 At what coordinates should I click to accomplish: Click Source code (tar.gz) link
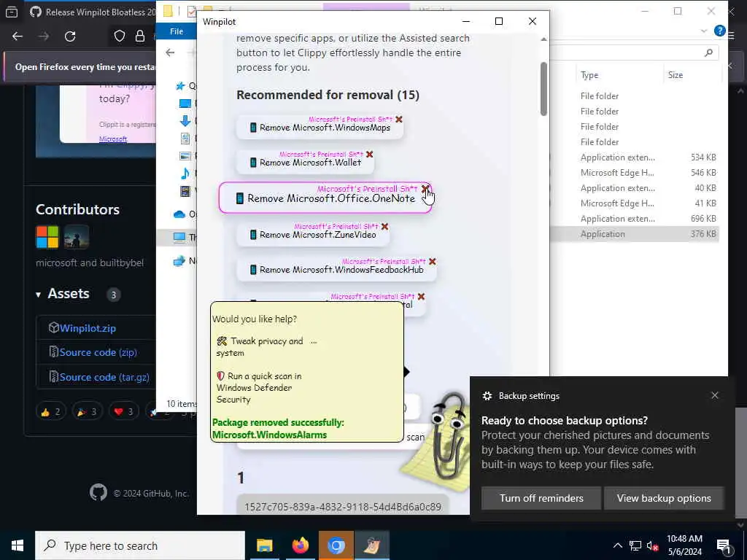pyautogui.click(x=104, y=377)
